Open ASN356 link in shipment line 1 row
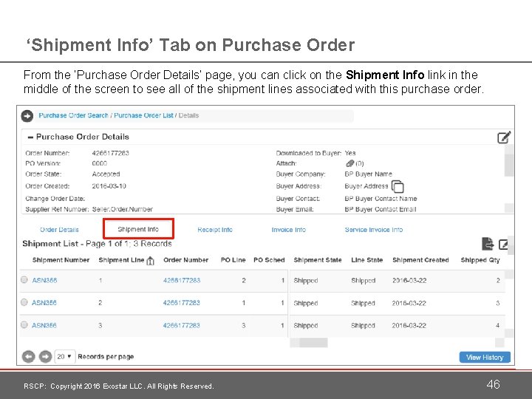Viewport: 532px width, 399px height. point(44,280)
